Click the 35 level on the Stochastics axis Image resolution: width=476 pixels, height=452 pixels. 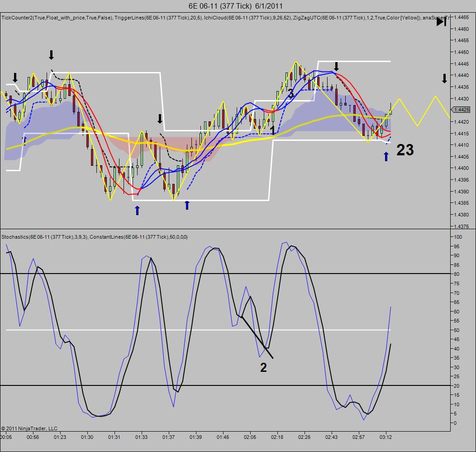[457, 358]
